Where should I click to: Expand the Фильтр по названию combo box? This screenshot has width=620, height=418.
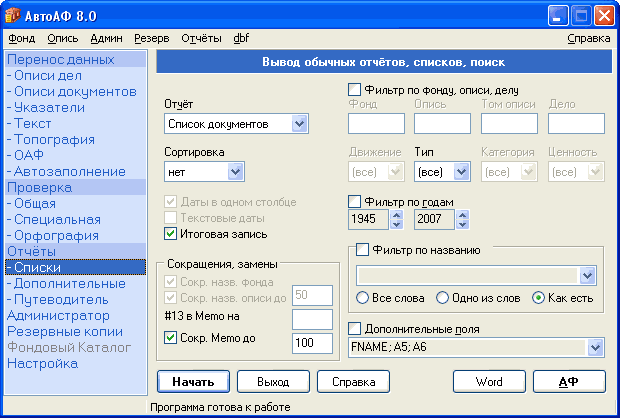pyautogui.click(x=588, y=276)
